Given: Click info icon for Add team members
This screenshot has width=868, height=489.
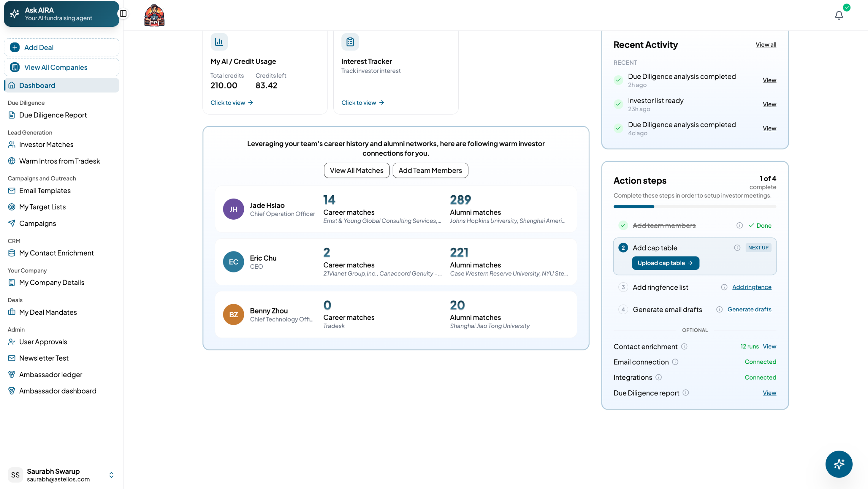Looking at the screenshot, I should (739, 225).
